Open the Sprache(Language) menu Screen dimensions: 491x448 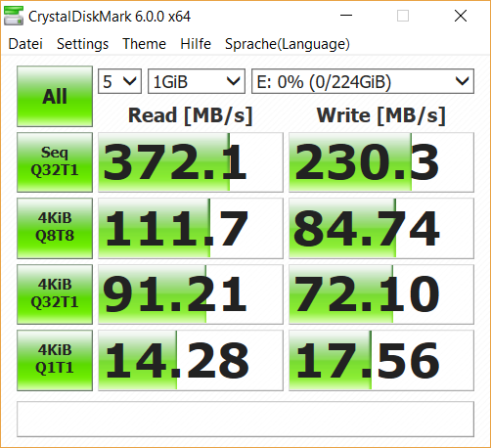click(288, 44)
